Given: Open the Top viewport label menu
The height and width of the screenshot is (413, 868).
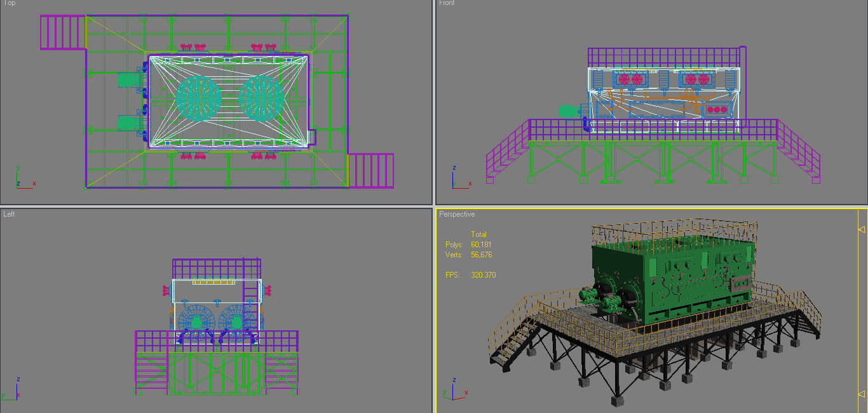Looking at the screenshot, I should (9, 3).
